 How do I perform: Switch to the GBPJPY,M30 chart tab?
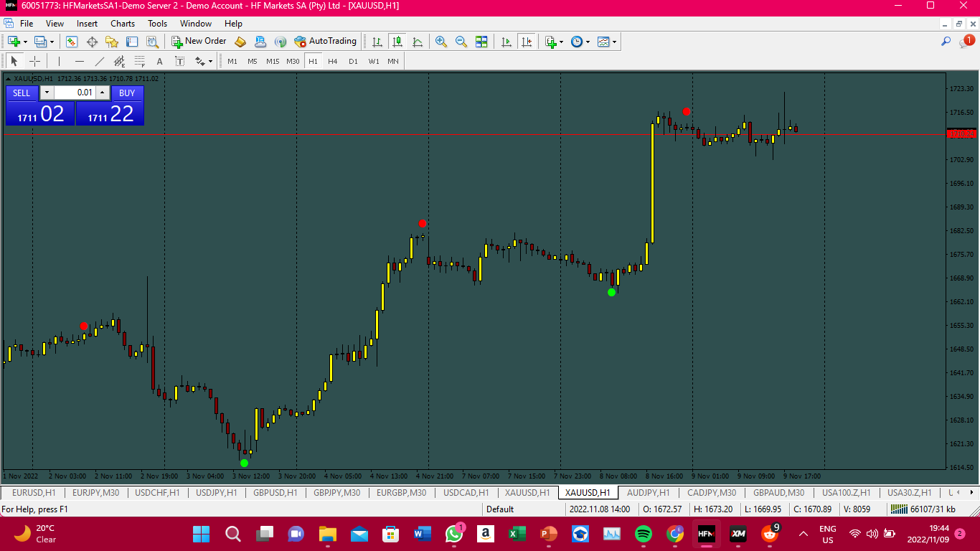click(337, 493)
